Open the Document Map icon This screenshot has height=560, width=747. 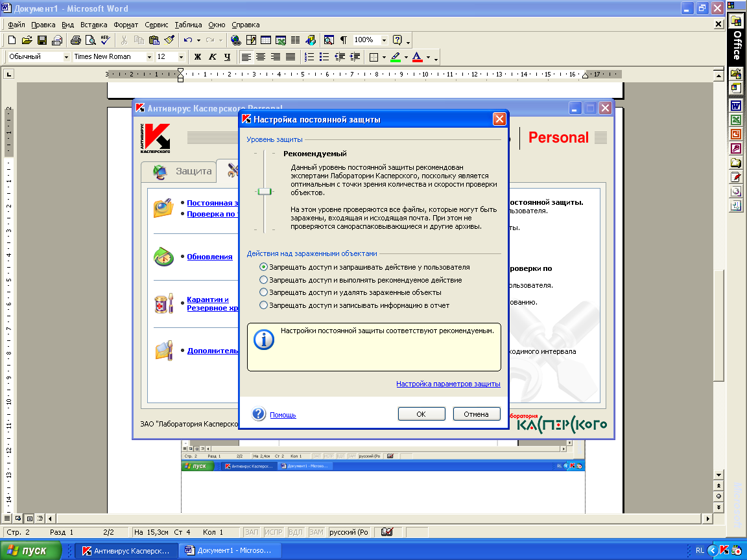coord(329,40)
